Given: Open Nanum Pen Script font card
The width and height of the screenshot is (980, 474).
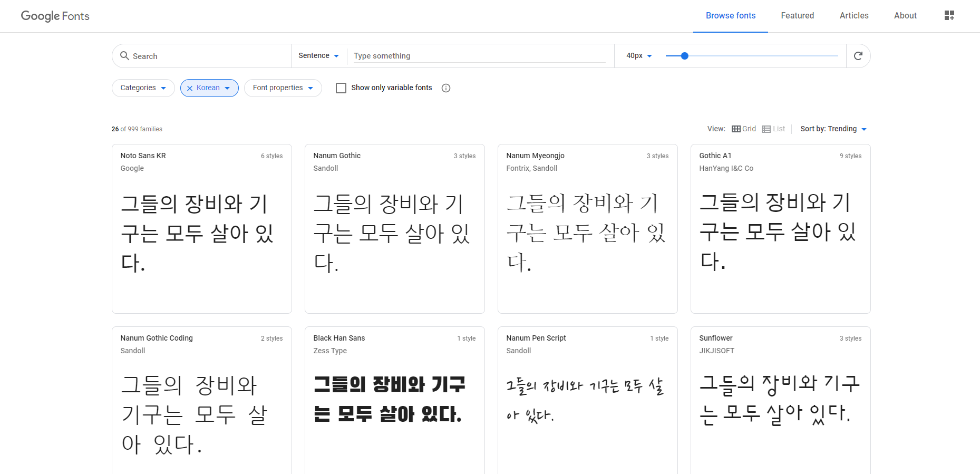Looking at the screenshot, I should 588,400.
